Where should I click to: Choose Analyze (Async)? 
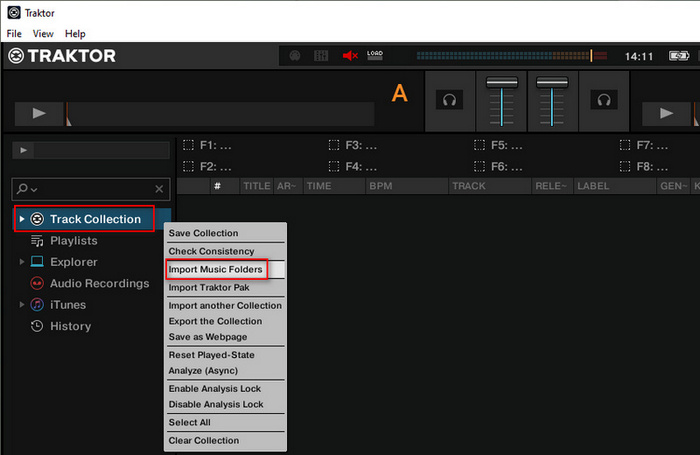(225, 371)
